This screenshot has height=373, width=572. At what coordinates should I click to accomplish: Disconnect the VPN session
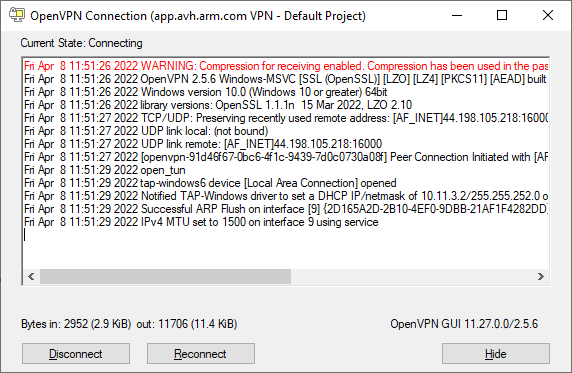click(x=76, y=353)
